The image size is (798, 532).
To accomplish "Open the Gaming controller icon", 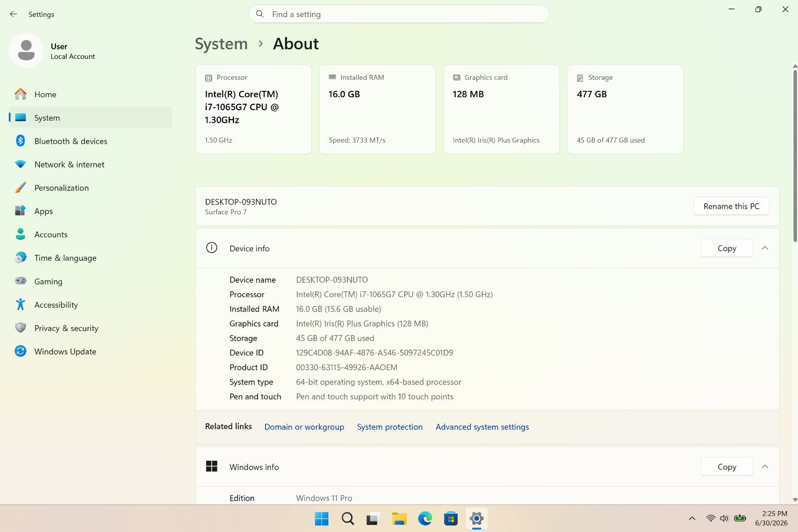I will point(20,281).
